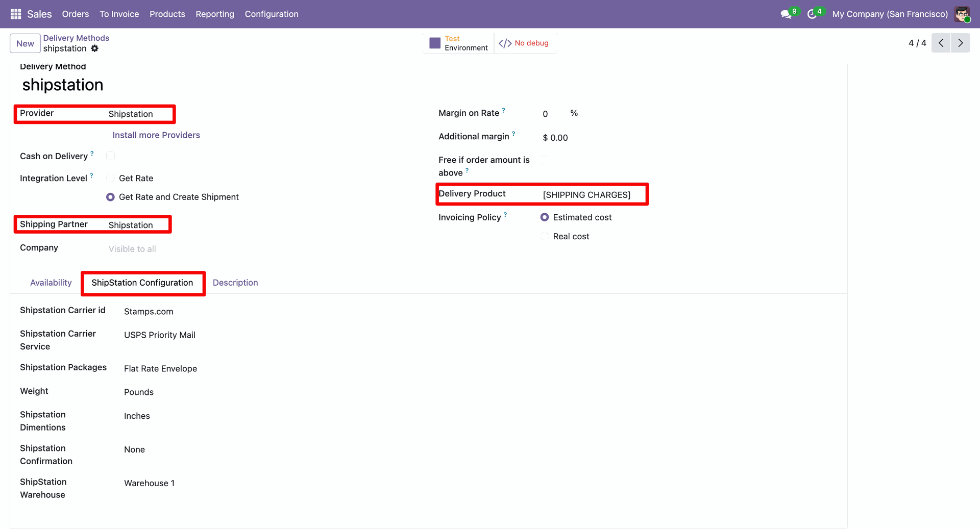
Task: Open the Invoicing Policy help tooltip
Action: [x=505, y=215]
